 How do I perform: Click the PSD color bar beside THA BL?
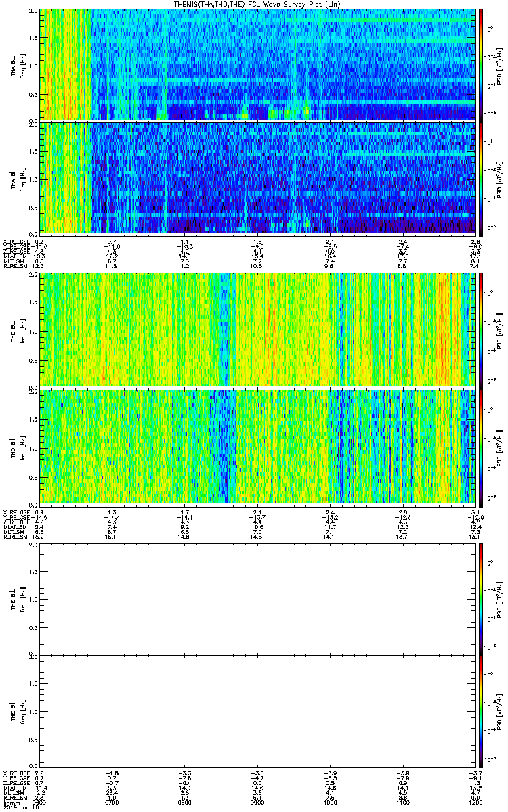coord(481,65)
